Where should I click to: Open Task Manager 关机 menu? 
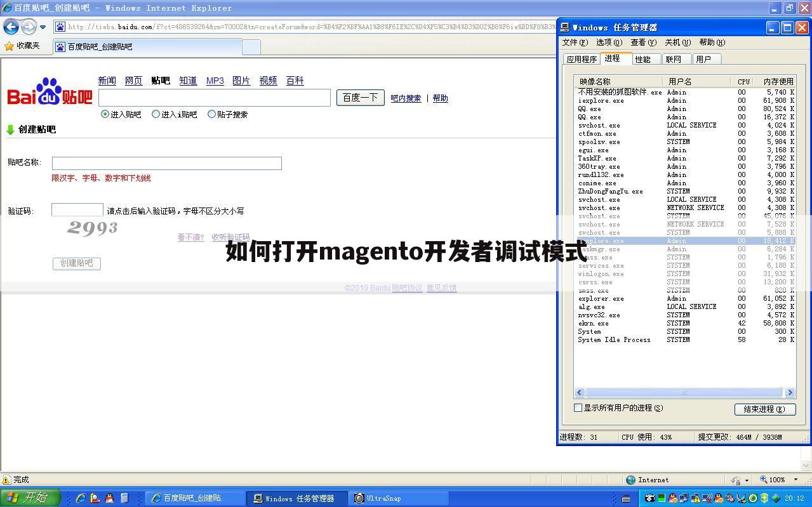point(677,43)
